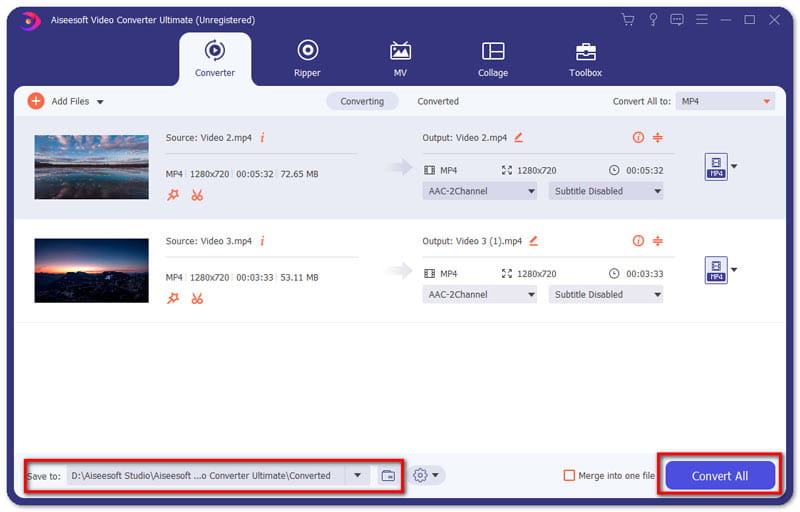
Task: Expand the Save to path dropdown arrow
Action: tap(358, 475)
